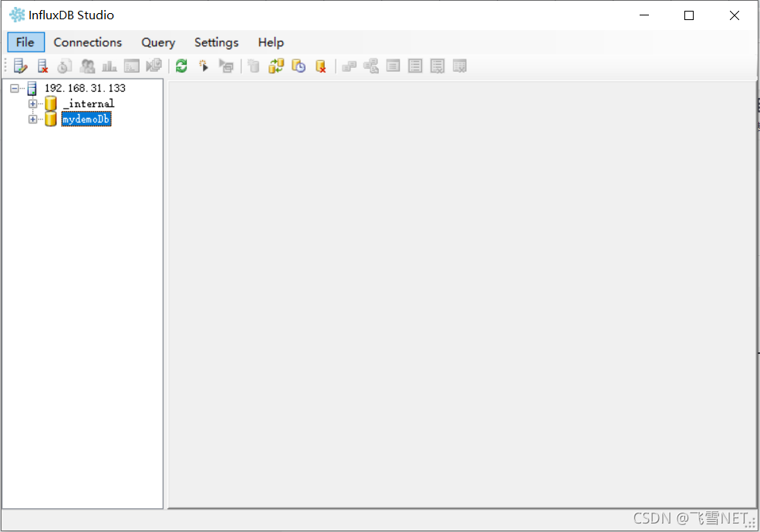Click the grayed drop series icon
Image resolution: width=760 pixels, height=532 pixels.
(x=437, y=66)
